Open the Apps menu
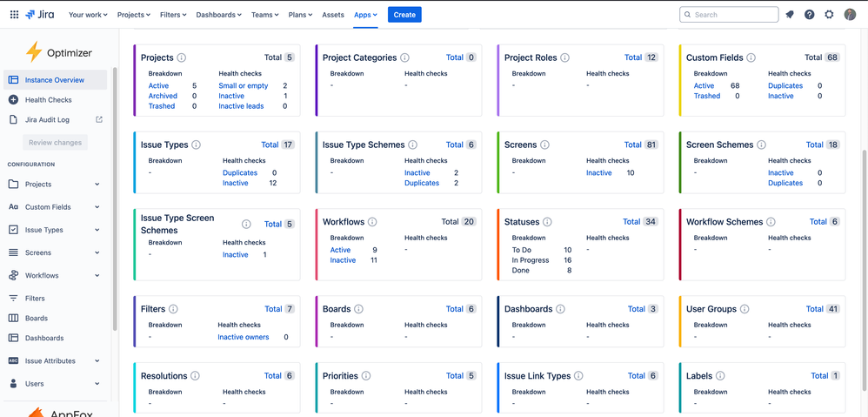Image resolution: width=868 pixels, height=417 pixels. pyautogui.click(x=366, y=15)
